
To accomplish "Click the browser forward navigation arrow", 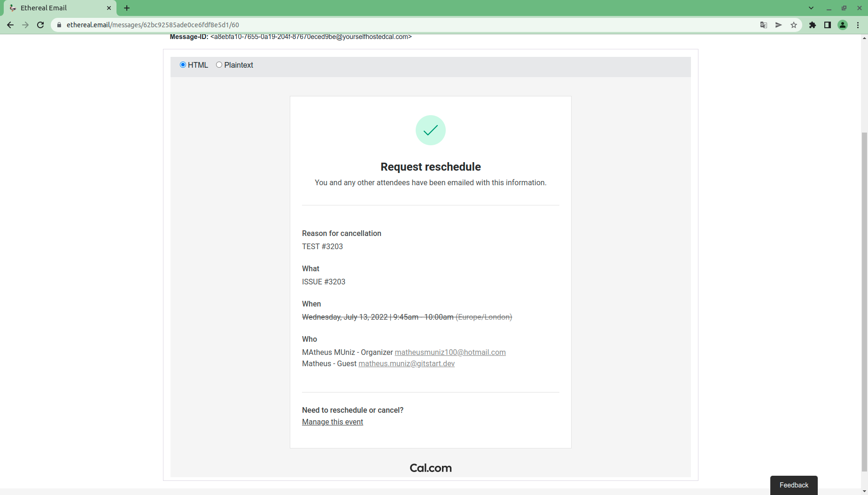I will [25, 25].
